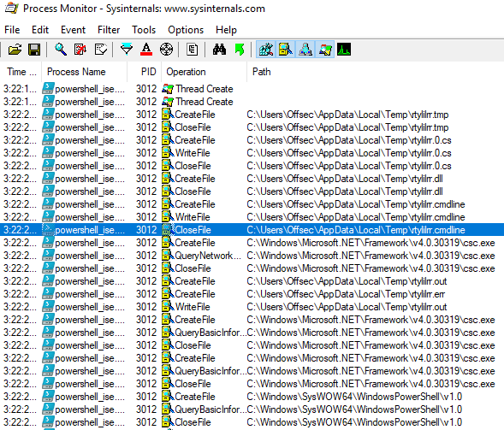The width and height of the screenshot is (504, 430).
Task: Click the Operation column header
Action: [x=205, y=72]
